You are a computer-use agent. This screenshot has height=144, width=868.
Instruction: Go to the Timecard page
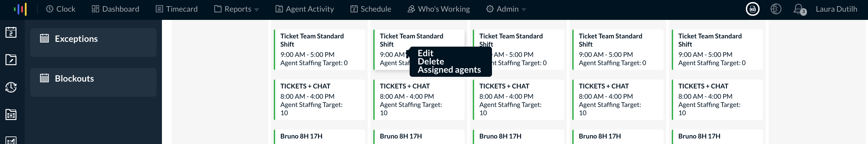[177, 9]
